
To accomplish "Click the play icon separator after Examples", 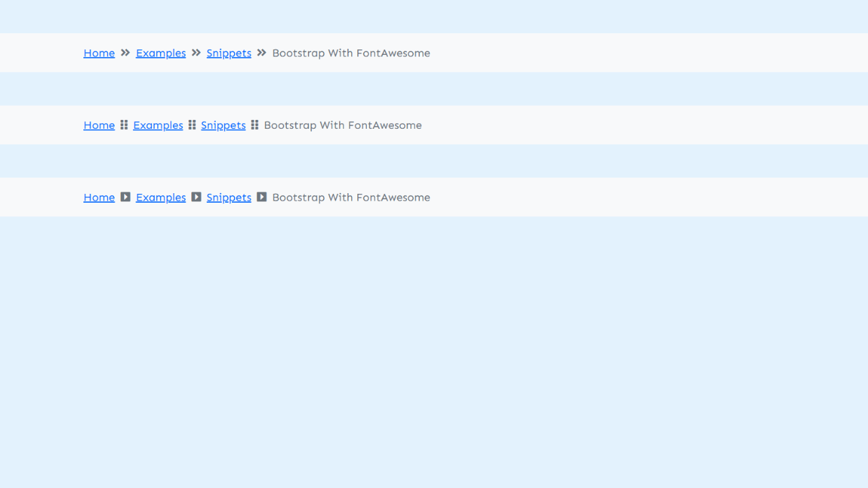I will coord(196,197).
